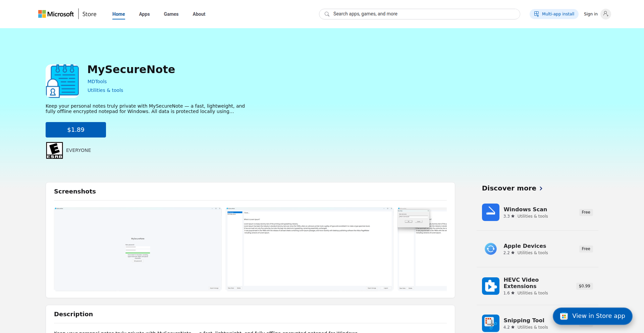Screen dimensions: 644x333
Task: Click the MySecureNote title heading
Action: coord(131,69)
